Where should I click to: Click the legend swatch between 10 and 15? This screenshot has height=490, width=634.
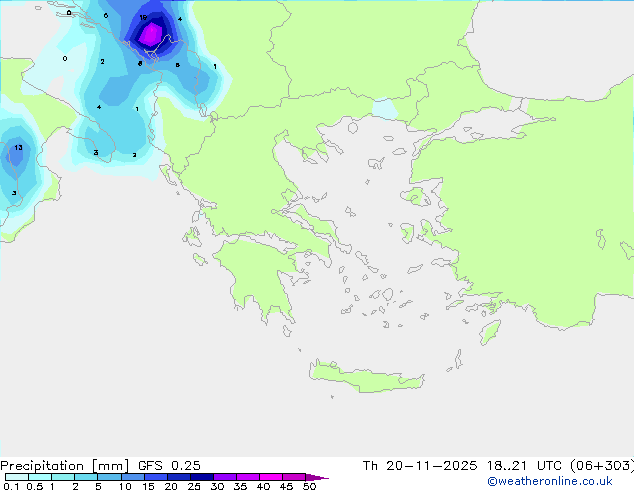click(132, 477)
